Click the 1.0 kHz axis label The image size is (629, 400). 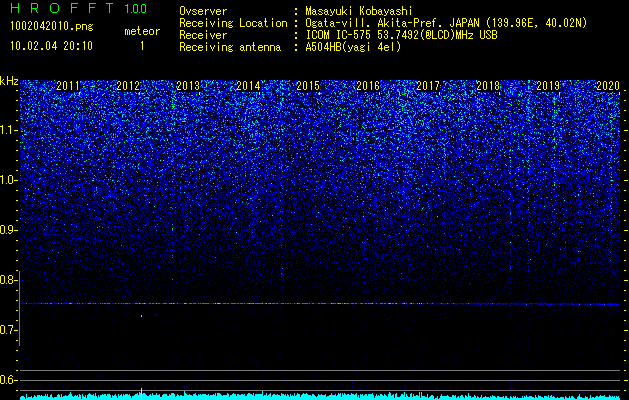click(9, 180)
